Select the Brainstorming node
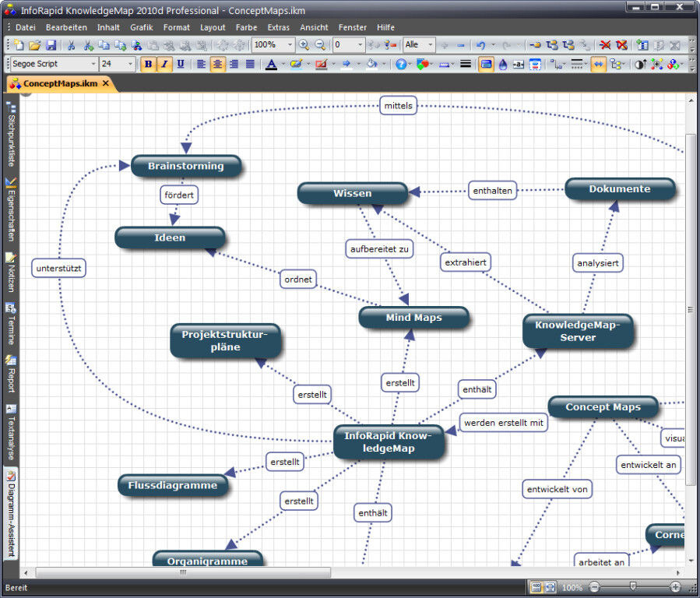Viewport: 700px width, 598px height. (x=185, y=166)
